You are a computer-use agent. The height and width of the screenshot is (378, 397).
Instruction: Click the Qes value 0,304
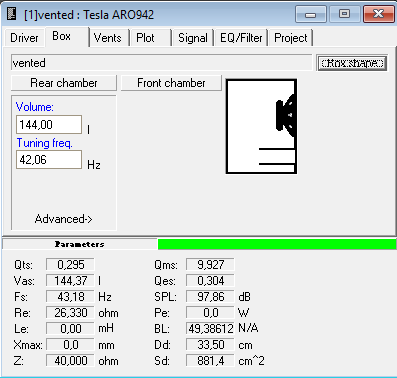(210, 281)
